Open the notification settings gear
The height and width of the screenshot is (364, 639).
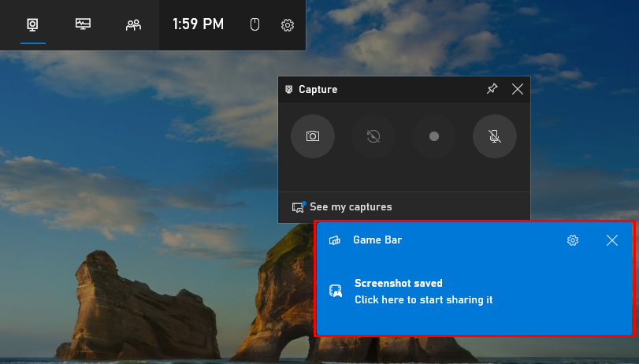pyautogui.click(x=573, y=240)
